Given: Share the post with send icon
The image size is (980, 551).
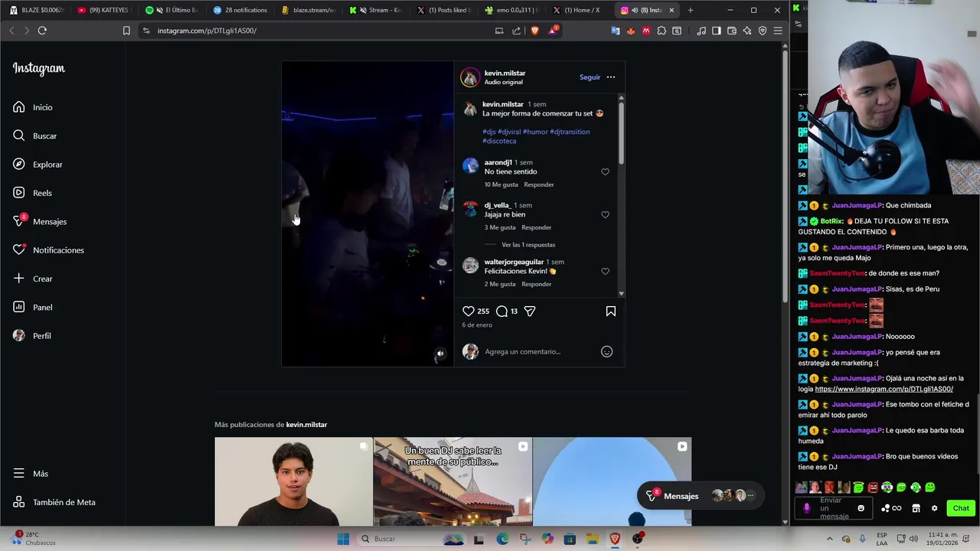Looking at the screenshot, I should (530, 311).
